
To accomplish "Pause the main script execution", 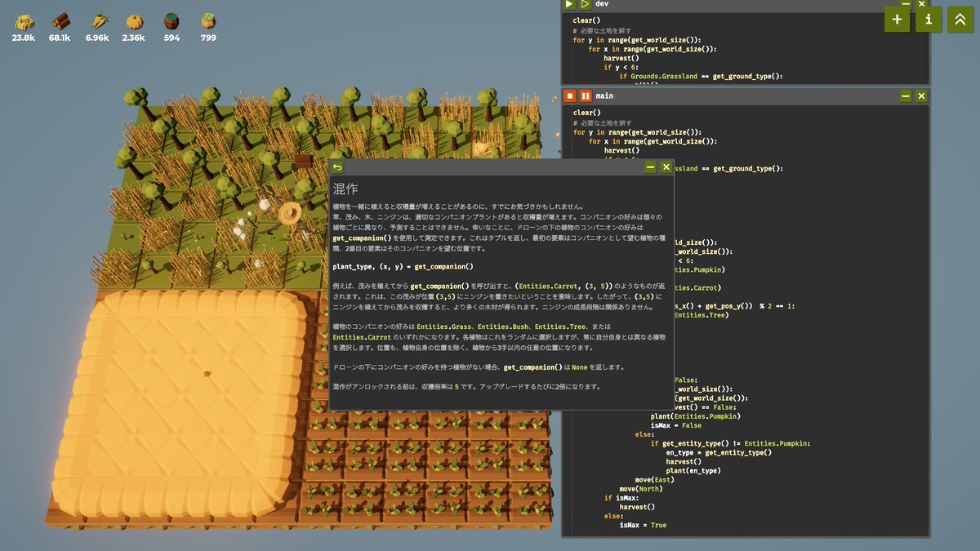I will (586, 96).
